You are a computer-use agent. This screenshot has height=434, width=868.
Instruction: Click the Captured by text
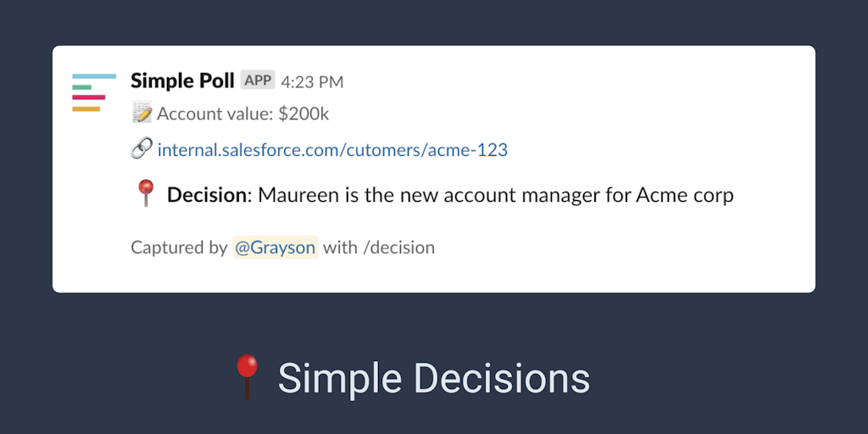pyautogui.click(x=179, y=248)
